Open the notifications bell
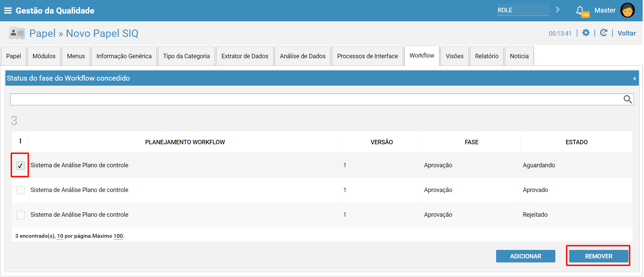The image size is (644, 277). point(580,10)
